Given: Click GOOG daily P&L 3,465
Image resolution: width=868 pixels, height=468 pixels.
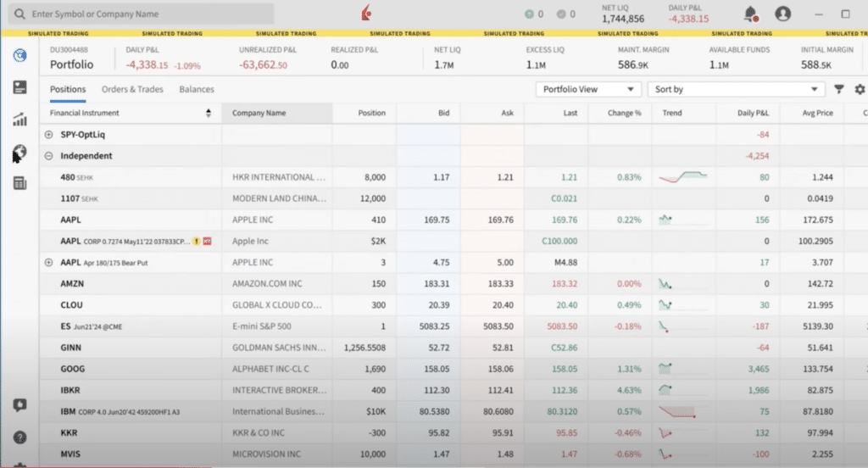Looking at the screenshot, I should tap(759, 369).
